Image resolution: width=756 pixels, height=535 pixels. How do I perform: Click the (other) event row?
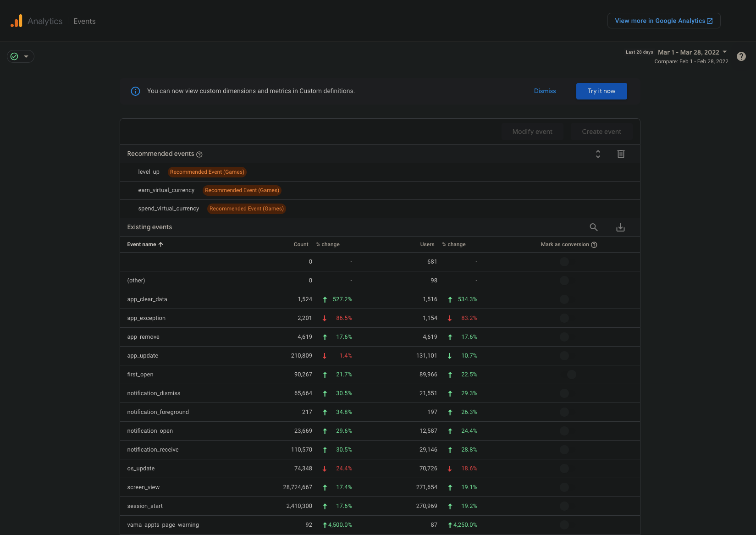click(380, 281)
